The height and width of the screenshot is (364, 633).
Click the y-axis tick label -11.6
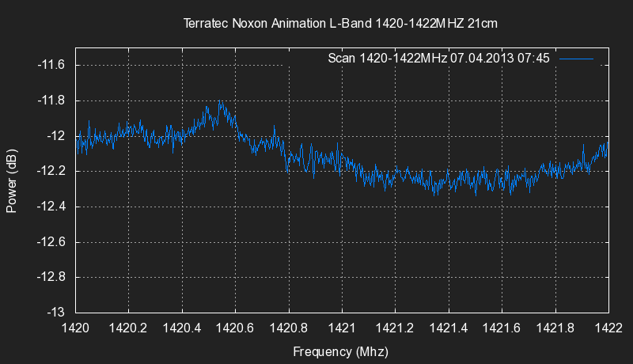(51, 65)
